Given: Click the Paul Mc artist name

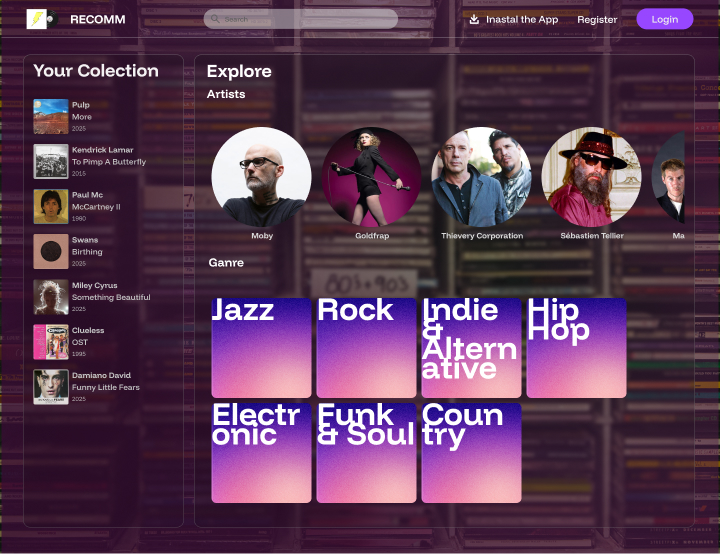Looking at the screenshot, I should (x=87, y=195).
